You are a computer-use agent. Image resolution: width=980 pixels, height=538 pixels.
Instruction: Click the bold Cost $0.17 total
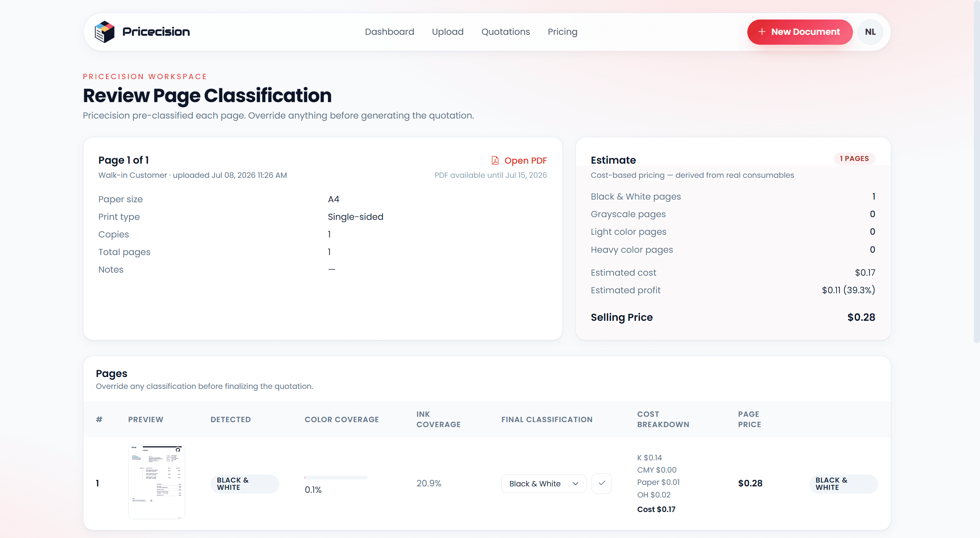656,509
